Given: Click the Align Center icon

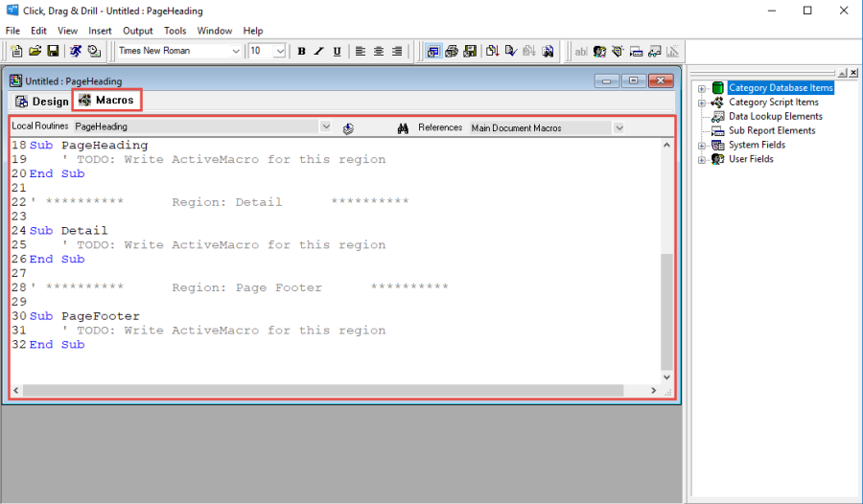Looking at the screenshot, I should pyautogui.click(x=379, y=51).
